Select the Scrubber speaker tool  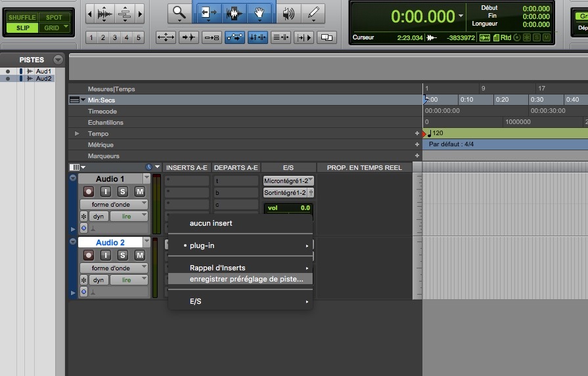(x=288, y=13)
